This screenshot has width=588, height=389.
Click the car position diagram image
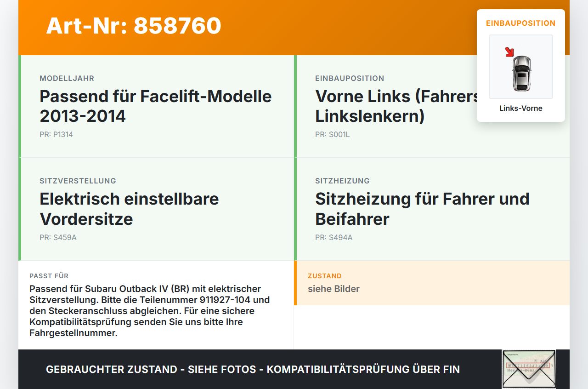(521, 67)
